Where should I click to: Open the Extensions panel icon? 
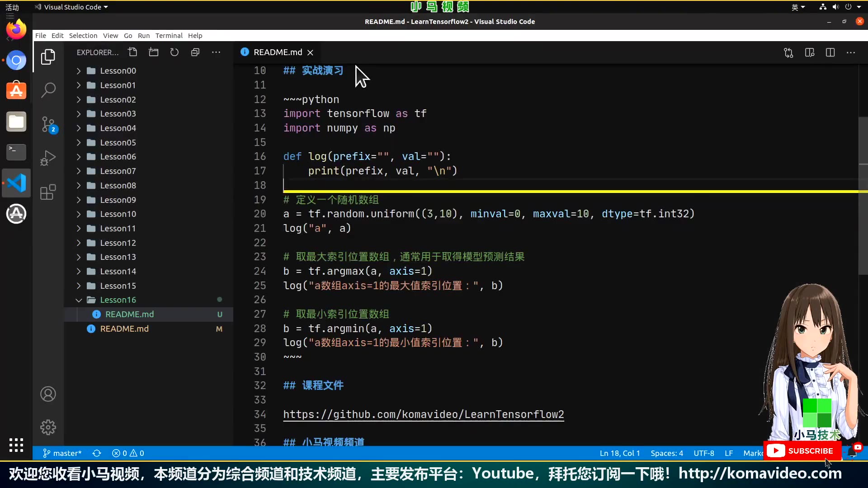(x=48, y=192)
